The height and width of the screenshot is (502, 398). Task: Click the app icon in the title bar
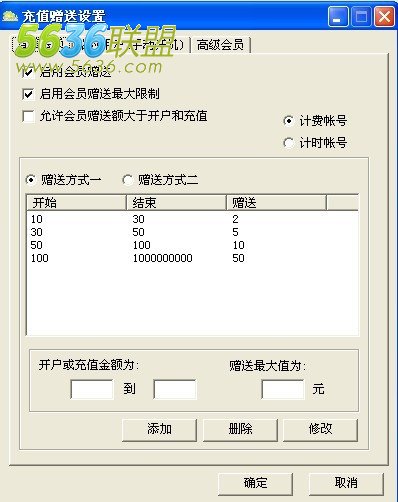[x=10, y=16]
